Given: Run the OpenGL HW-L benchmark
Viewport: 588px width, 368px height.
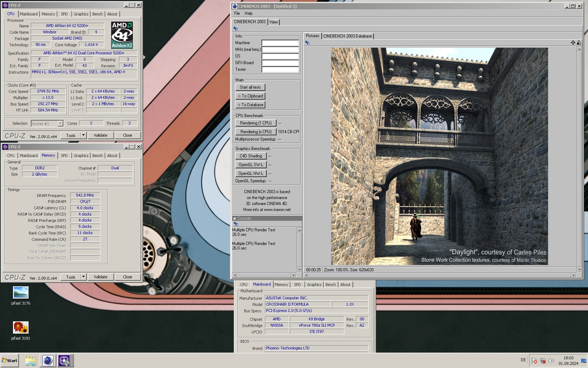Looking at the screenshot, I should pos(251,173).
